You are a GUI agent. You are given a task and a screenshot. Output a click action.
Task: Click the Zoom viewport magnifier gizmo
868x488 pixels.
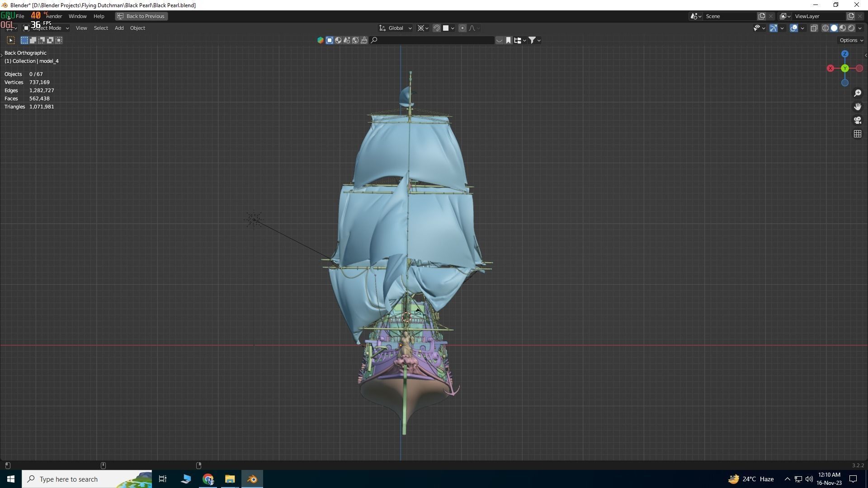[858, 93]
